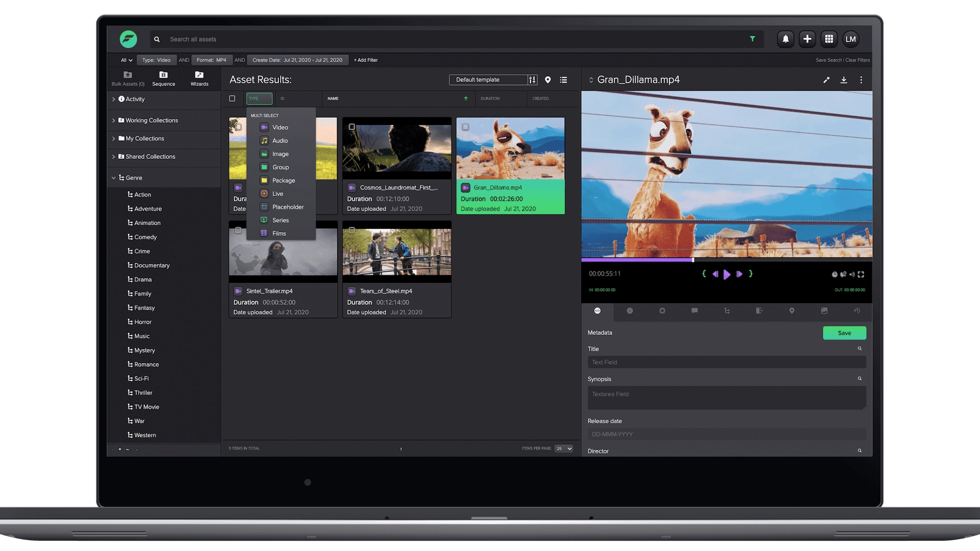Click the plus button in top bar
The height and width of the screenshot is (551, 980).
[x=807, y=39]
